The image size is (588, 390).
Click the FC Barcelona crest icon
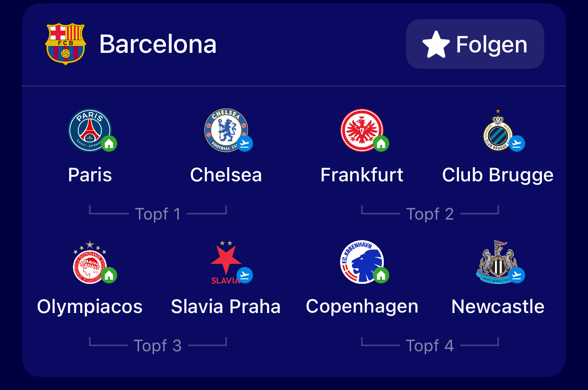click(x=66, y=44)
